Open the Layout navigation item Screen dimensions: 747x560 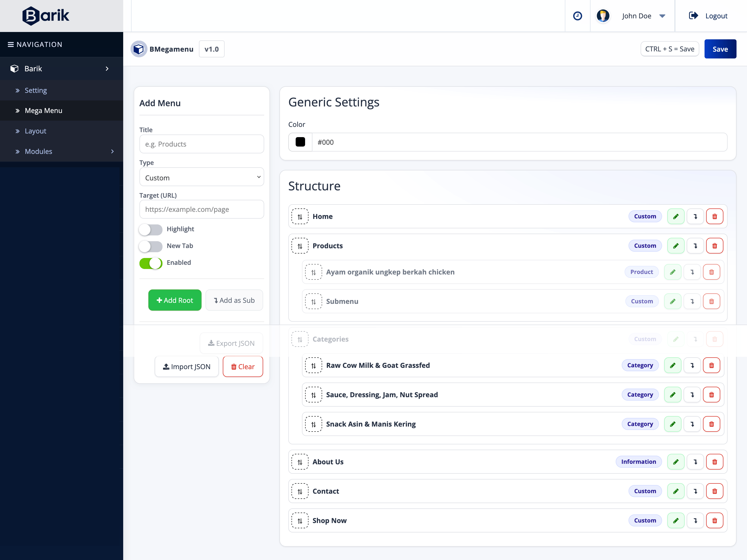pyautogui.click(x=35, y=131)
